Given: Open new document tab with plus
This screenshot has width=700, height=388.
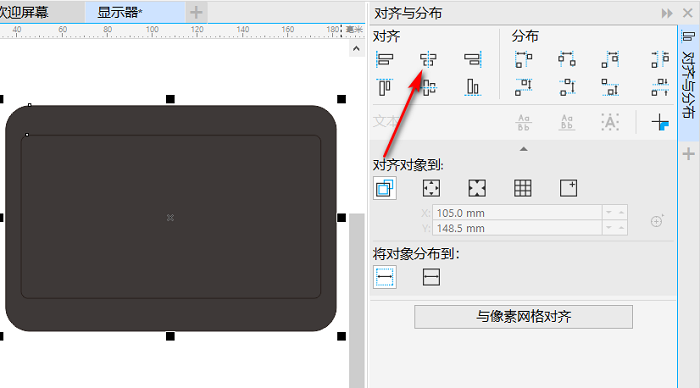Looking at the screenshot, I should pyautogui.click(x=196, y=13).
